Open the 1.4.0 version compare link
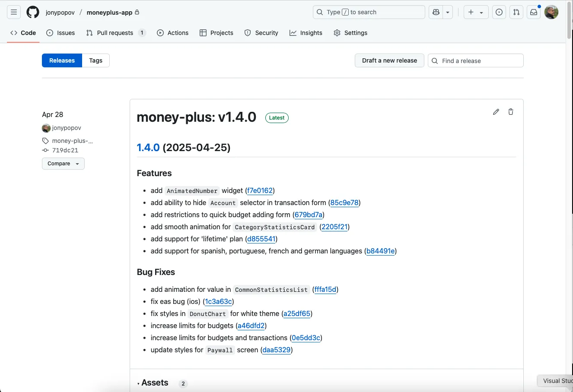The height and width of the screenshot is (392, 573). click(148, 148)
